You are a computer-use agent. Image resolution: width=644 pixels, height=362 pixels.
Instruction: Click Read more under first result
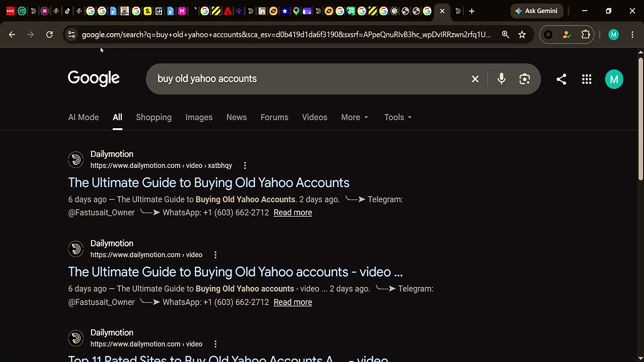pyautogui.click(x=293, y=213)
